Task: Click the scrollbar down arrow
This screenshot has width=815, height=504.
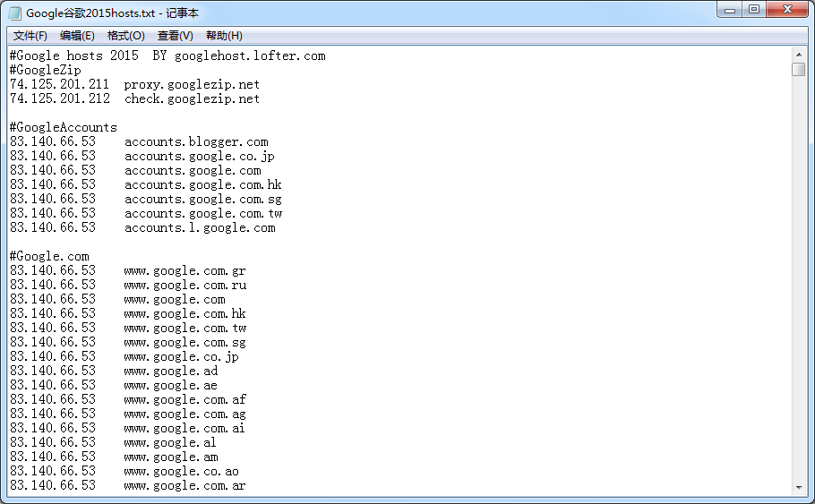Action: point(799,487)
